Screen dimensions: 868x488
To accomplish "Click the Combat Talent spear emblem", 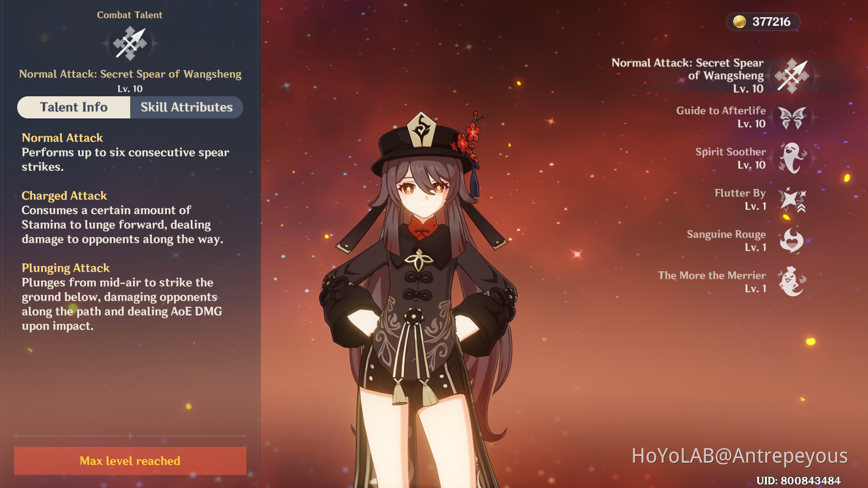I will click(x=130, y=43).
